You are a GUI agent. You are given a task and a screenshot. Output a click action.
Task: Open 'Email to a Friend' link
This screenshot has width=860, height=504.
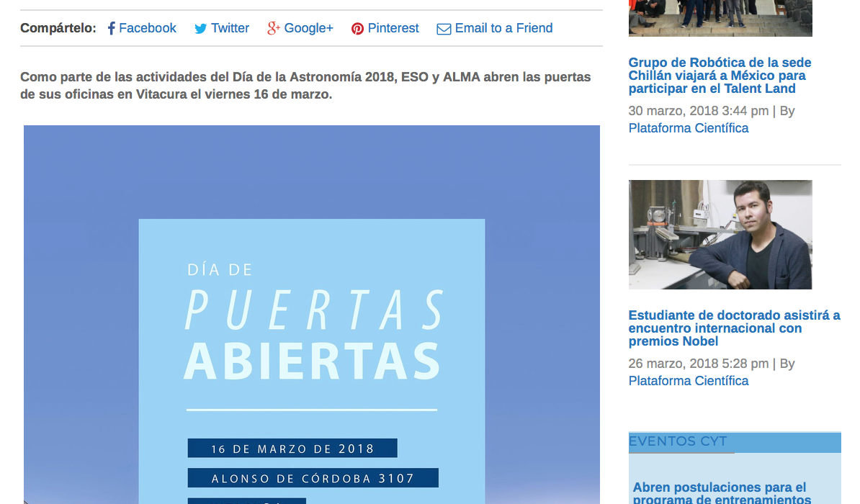503,28
